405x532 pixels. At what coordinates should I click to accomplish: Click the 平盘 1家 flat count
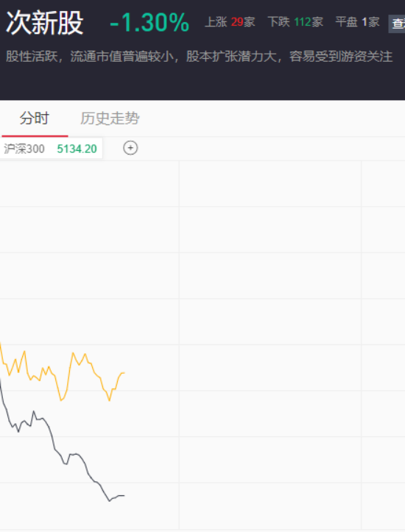(357, 22)
